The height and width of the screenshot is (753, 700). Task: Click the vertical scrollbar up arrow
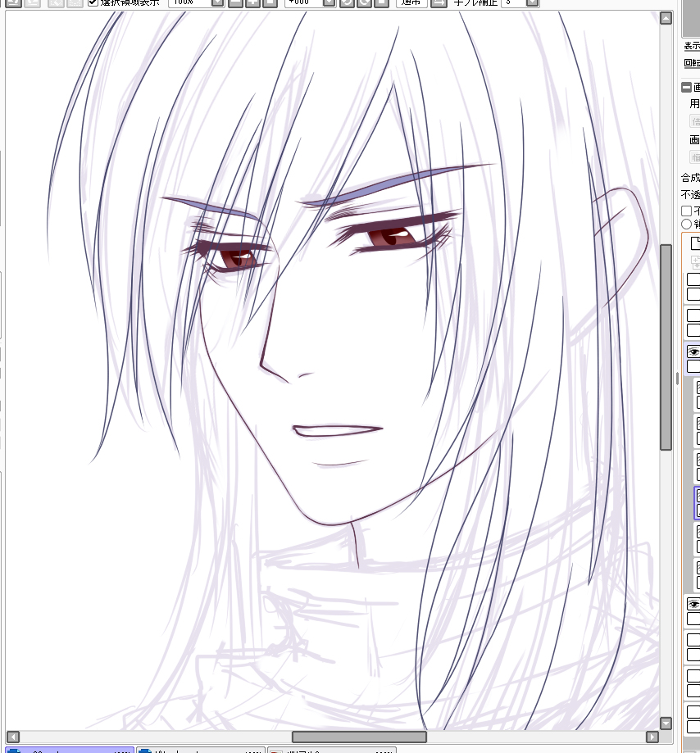(666, 17)
